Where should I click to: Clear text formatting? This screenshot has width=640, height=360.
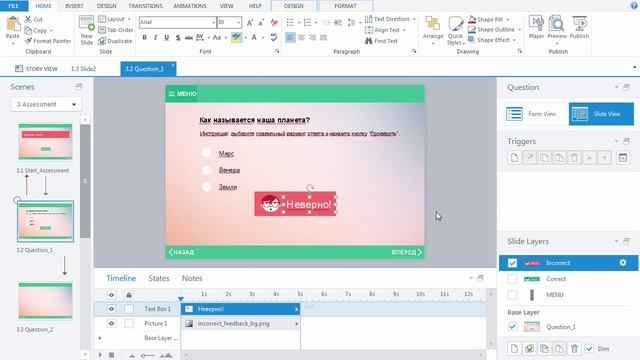point(274,22)
